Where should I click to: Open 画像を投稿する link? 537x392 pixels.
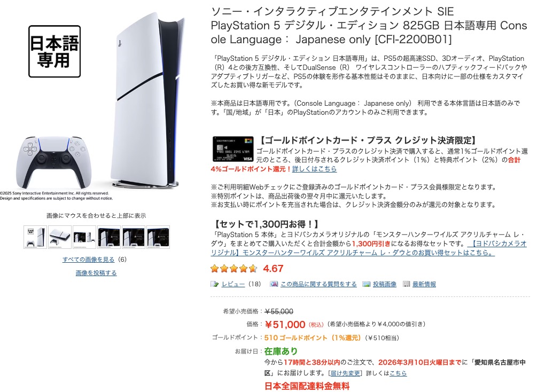96,273
